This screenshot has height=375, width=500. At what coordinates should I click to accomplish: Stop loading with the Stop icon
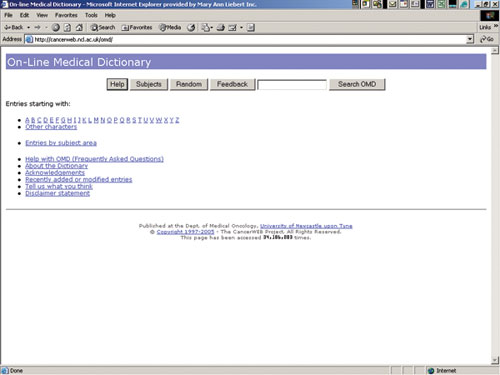point(56,27)
